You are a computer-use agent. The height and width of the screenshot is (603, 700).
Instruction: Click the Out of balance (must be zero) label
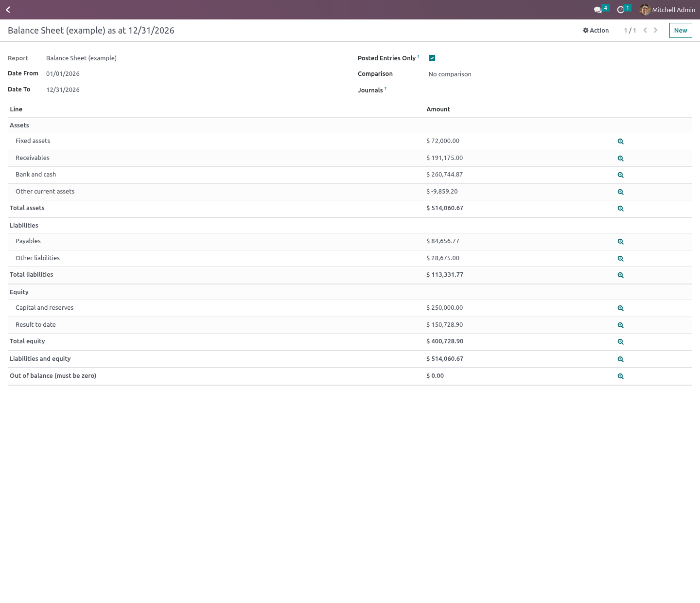pos(53,376)
